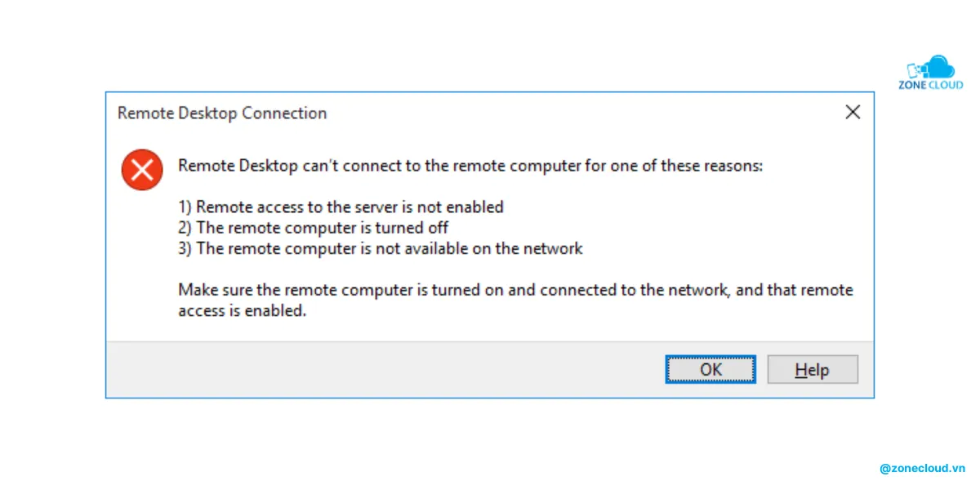Close the Remote Desktop Connection dialog

[x=853, y=113]
